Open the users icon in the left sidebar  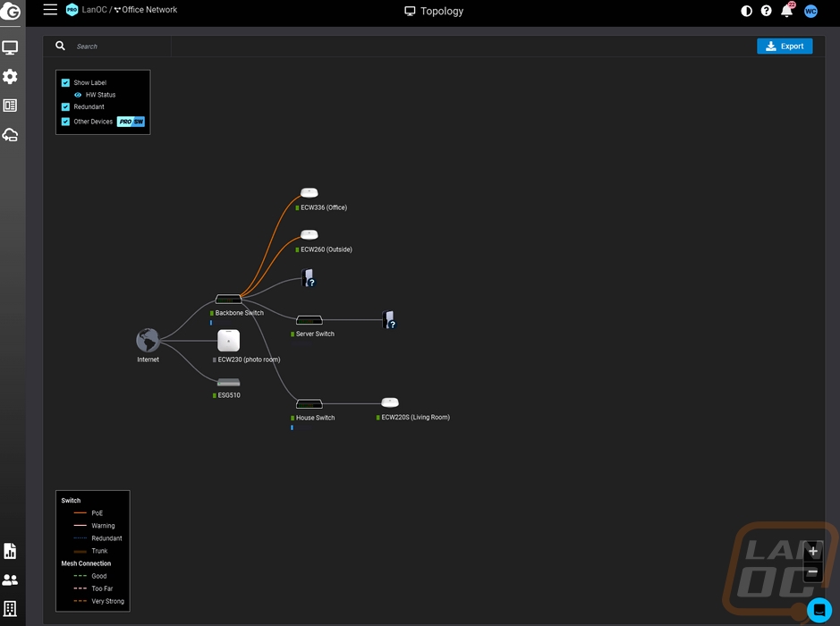click(x=10, y=580)
